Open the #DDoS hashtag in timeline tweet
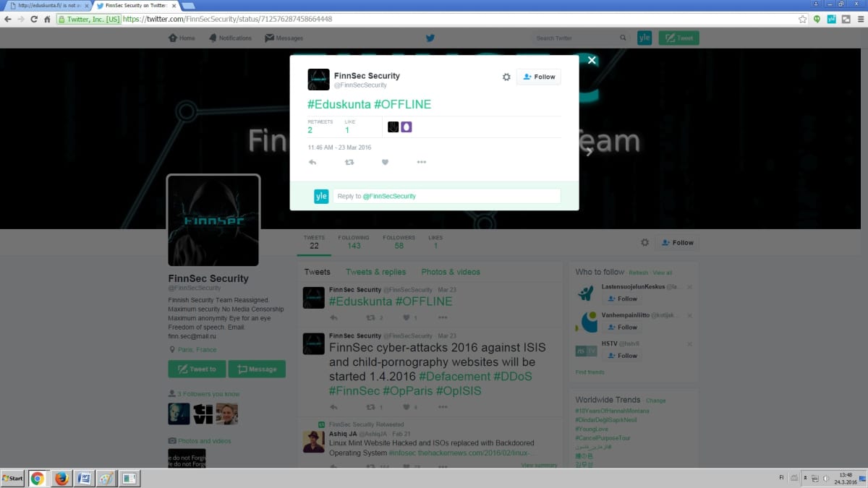The width and height of the screenshot is (868, 488). (513, 377)
